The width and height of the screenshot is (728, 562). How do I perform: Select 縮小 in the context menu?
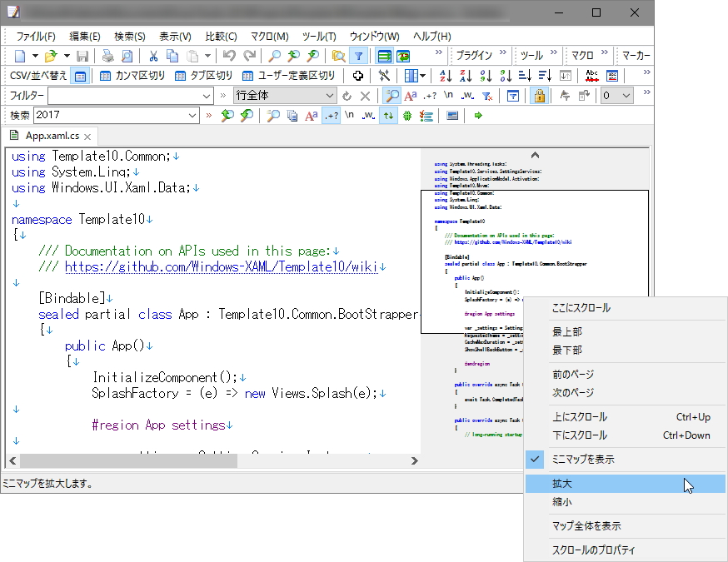[626, 502]
